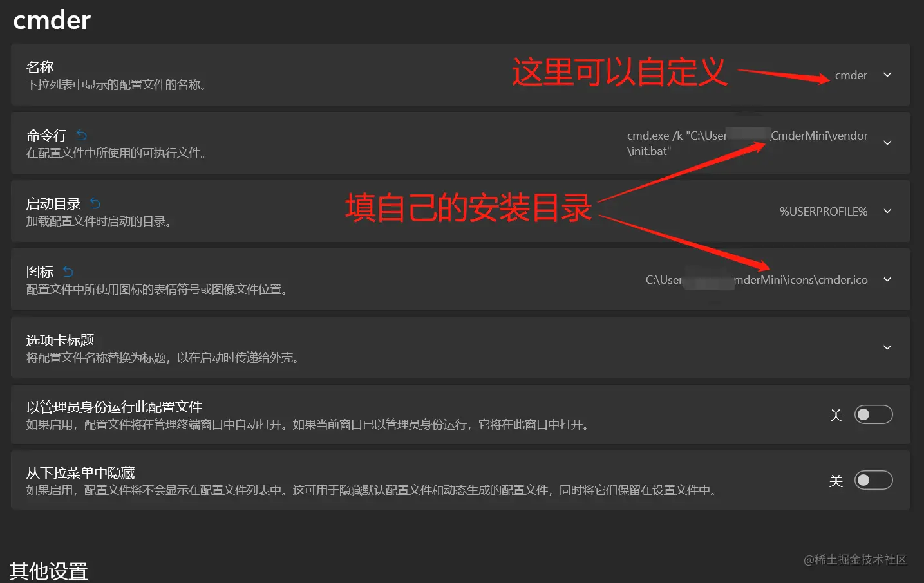The height and width of the screenshot is (583, 924).
Task: Click the 关 label beside hidden toggle
Action: [x=836, y=480]
